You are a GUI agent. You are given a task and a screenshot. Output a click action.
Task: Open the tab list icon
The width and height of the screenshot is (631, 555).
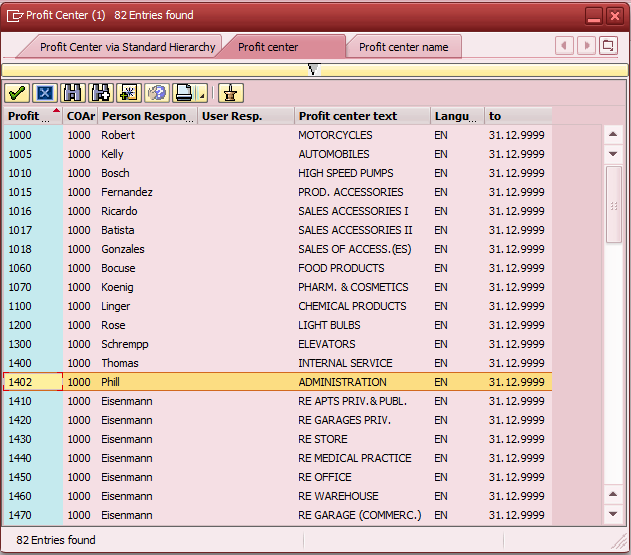[x=608, y=45]
